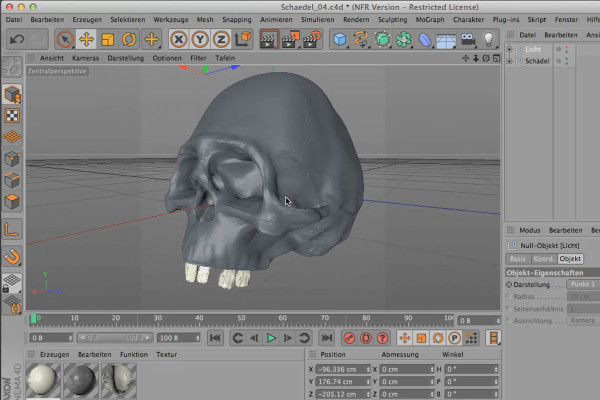Open the viewport Filter menu
The height and width of the screenshot is (400, 600).
click(x=198, y=58)
